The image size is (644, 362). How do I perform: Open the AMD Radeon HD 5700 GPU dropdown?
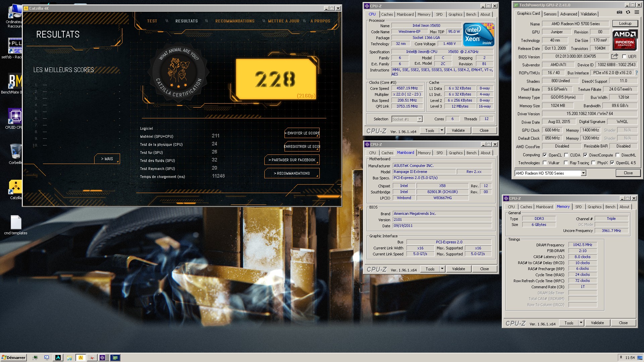click(583, 173)
